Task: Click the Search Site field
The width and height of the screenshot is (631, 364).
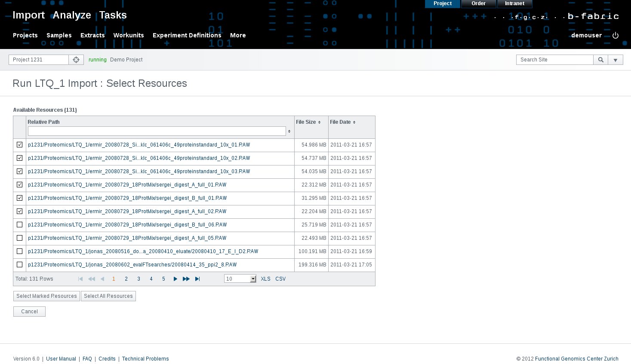Action: click(555, 60)
